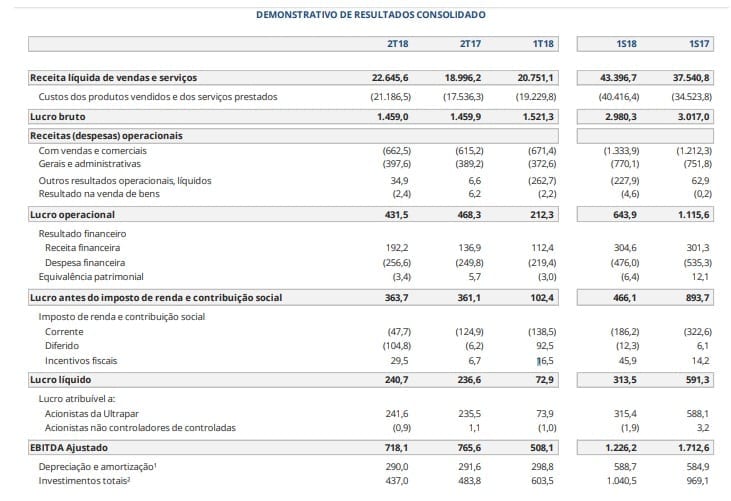Select the Com vendas e comerciais label
The width and height of the screenshot is (731, 501).
(x=92, y=151)
